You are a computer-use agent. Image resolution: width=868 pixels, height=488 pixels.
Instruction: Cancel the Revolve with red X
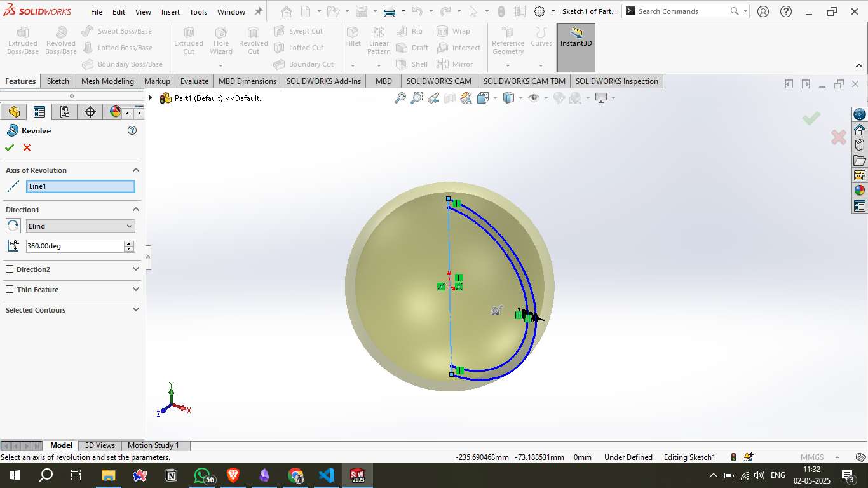pyautogui.click(x=27, y=147)
